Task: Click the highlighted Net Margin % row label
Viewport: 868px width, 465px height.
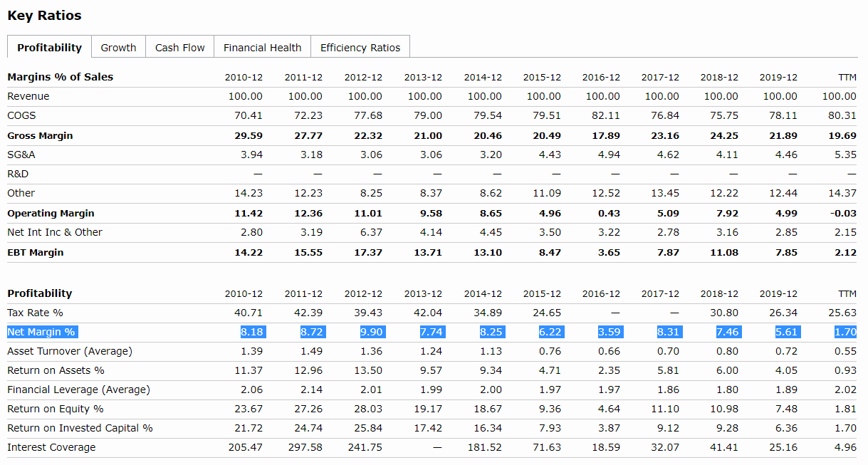Action: point(41,332)
